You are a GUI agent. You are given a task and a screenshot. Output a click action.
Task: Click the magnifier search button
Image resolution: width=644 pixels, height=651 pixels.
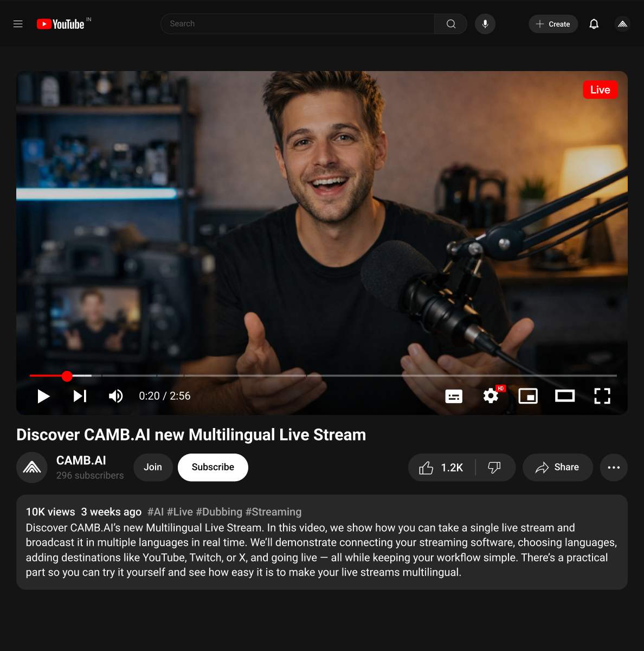coord(451,24)
